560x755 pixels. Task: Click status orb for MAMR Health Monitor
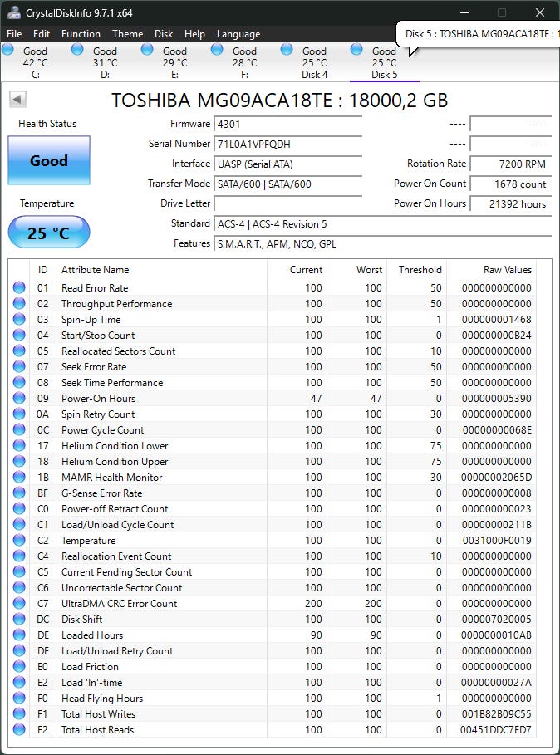click(19, 478)
